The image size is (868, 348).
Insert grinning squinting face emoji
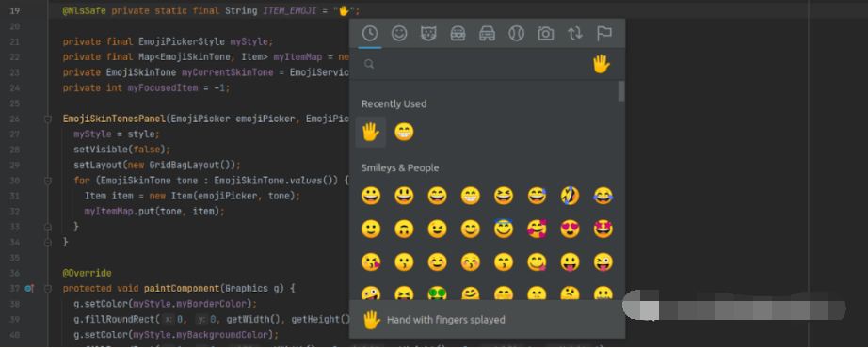504,196
